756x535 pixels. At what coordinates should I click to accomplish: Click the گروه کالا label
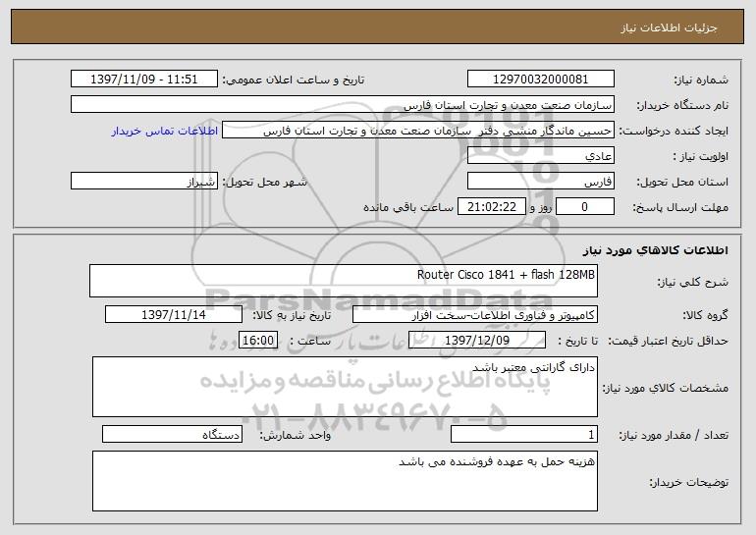[x=705, y=316]
